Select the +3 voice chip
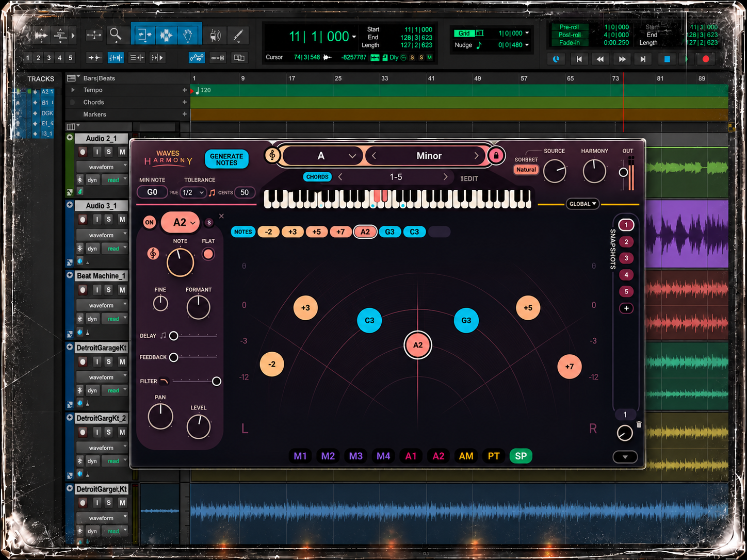This screenshot has height=560, width=747. click(x=293, y=232)
